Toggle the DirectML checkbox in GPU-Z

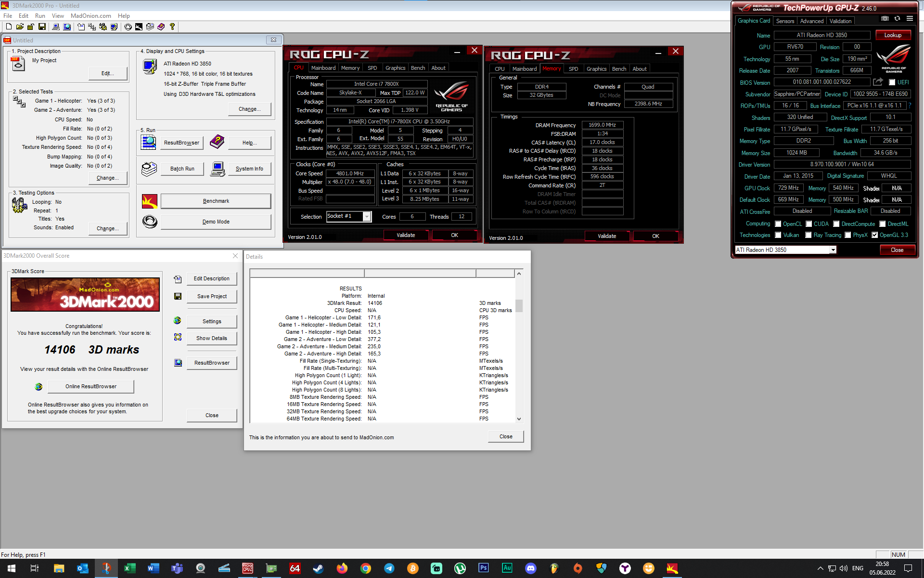[883, 224]
